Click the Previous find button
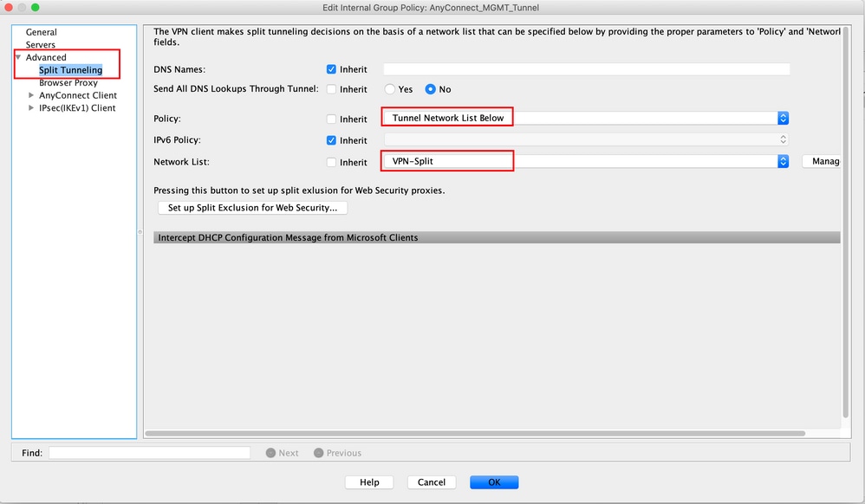Viewport: 865px width, 504px height. [338, 453]
